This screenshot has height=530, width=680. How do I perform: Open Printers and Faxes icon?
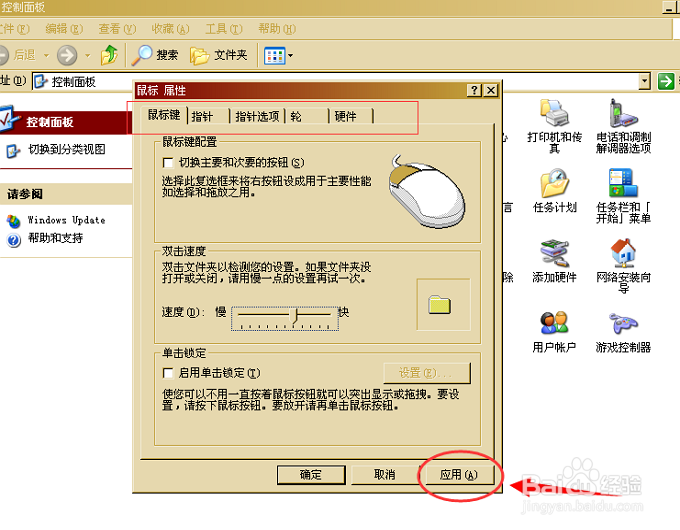[554, 113]
